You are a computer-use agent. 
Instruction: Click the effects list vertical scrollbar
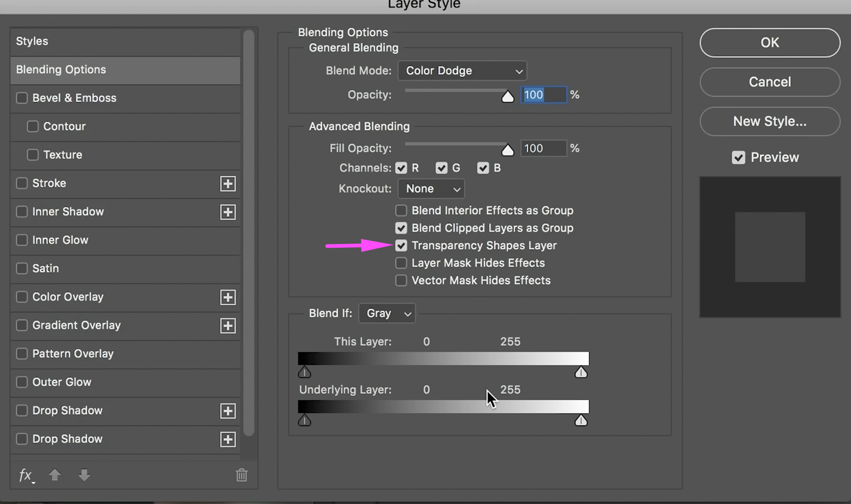pyautogui.click(x=248, y=234)
